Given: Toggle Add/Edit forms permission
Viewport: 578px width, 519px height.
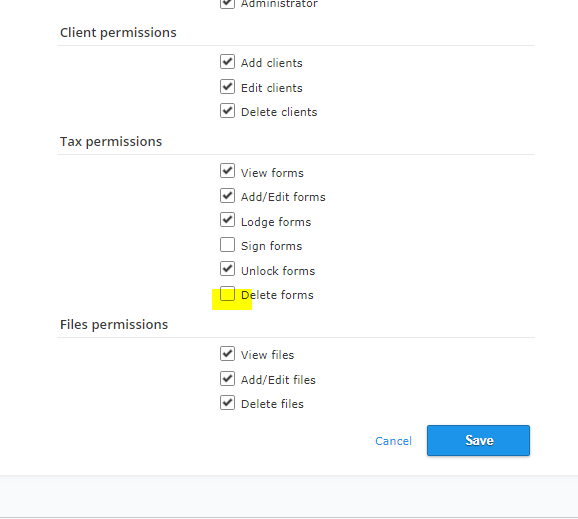Looking at the screenshot, I should pyautogui.click(x=227, y=196).
